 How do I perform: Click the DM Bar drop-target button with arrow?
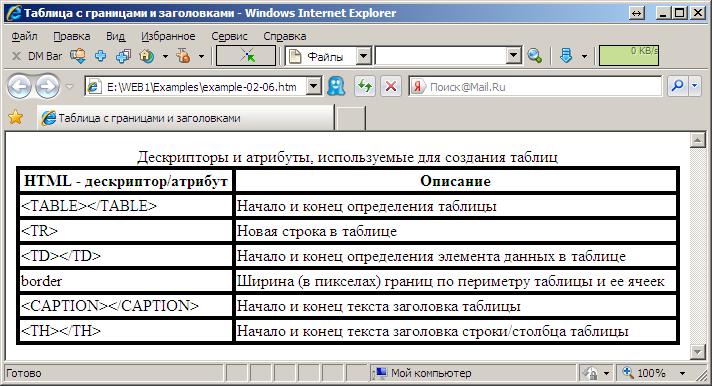pos(246,55)
